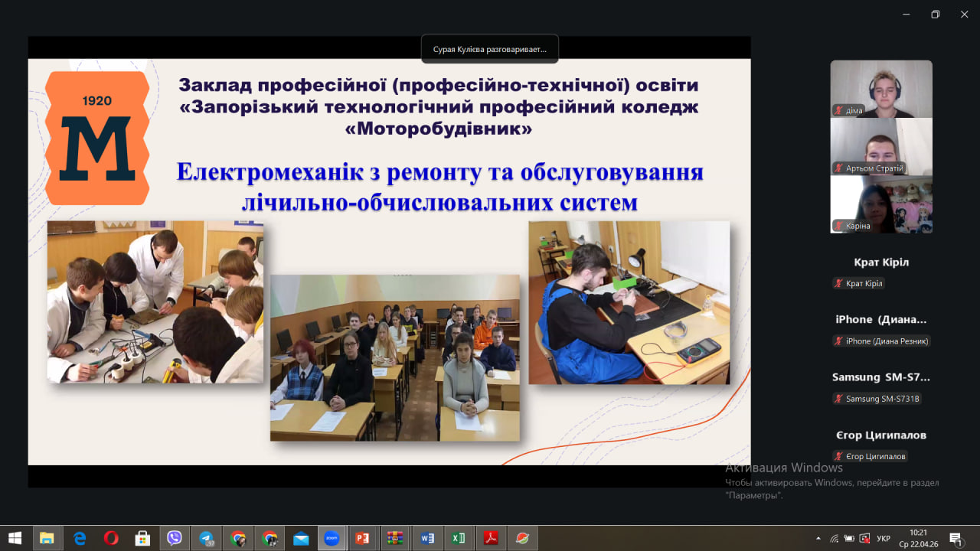Select Артьом Стратій's video thumbnail
980x551 pixels.
click(881, 146)
